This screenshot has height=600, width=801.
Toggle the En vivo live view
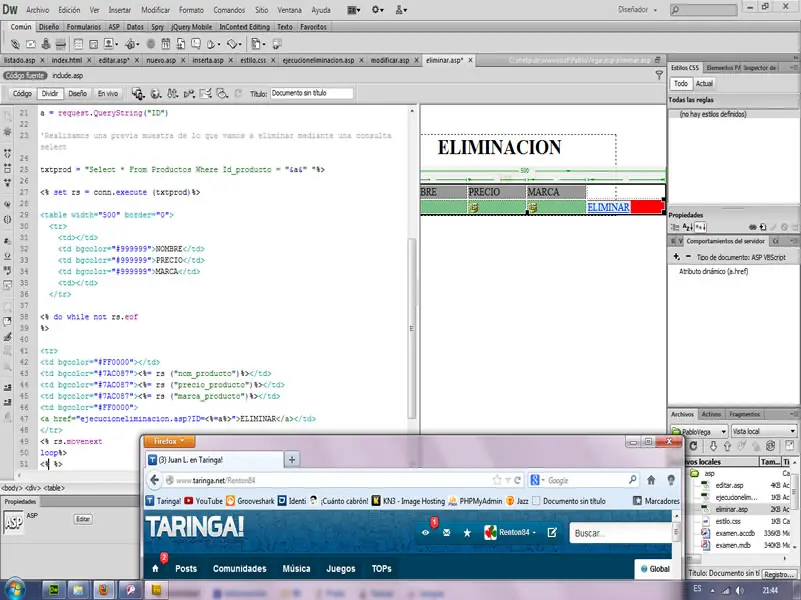[x=106, y=93]
